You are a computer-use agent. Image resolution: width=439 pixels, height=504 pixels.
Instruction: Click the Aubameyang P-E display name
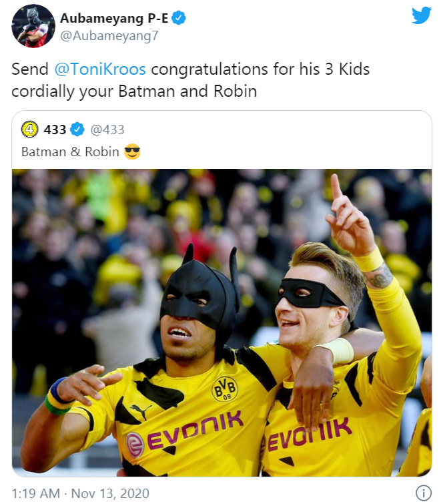[x=114, y=18]
